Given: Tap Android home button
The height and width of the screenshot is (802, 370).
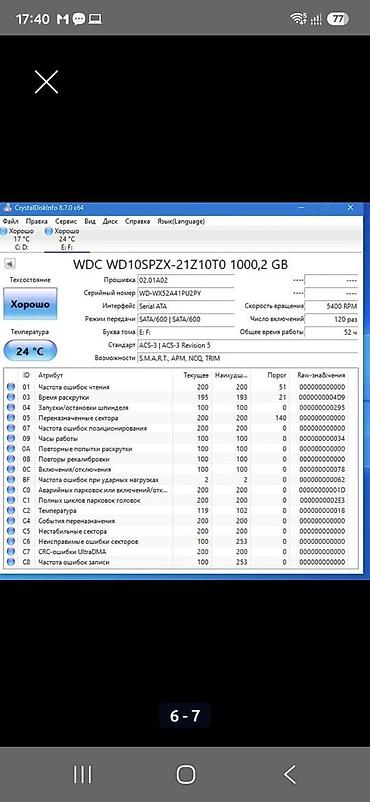Looking at the screenshot, I should point(186,774).
